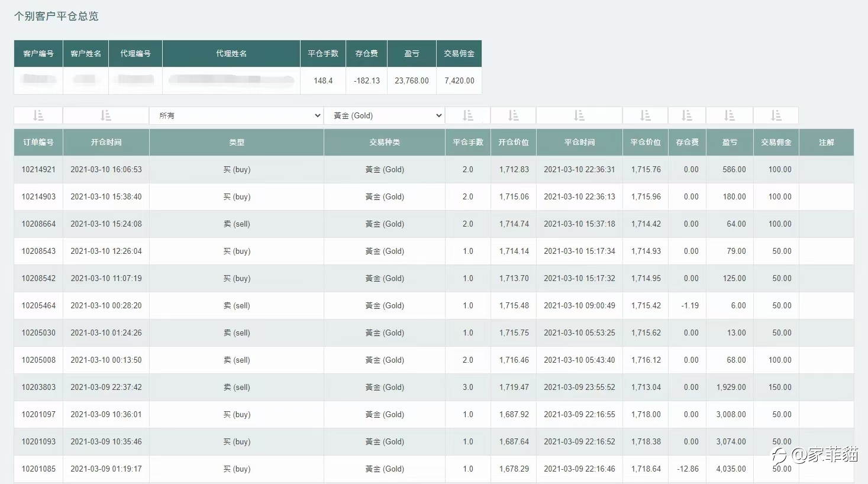868x484 pixels.
Task: Click profit value 586.00
Action: tap(734, 169)
